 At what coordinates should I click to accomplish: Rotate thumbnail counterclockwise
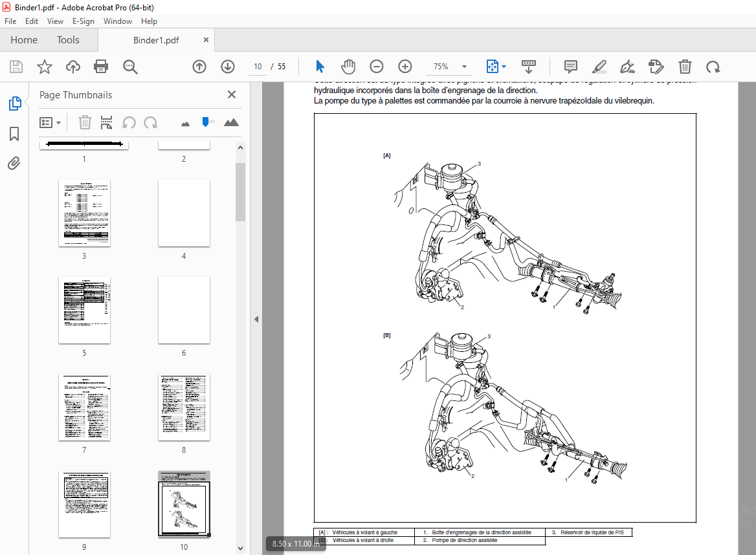(x=128, y=122)
